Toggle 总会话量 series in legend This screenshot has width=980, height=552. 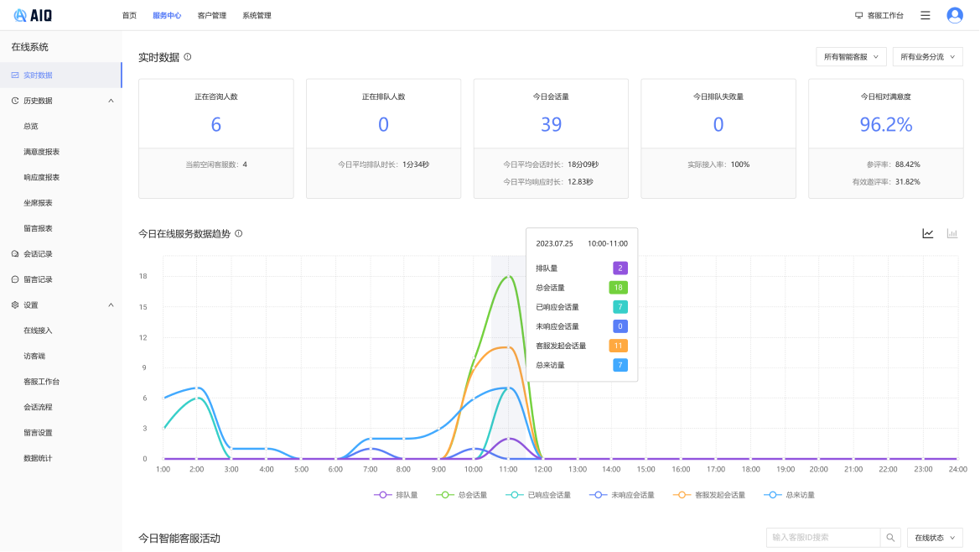[x=461, y=495]
